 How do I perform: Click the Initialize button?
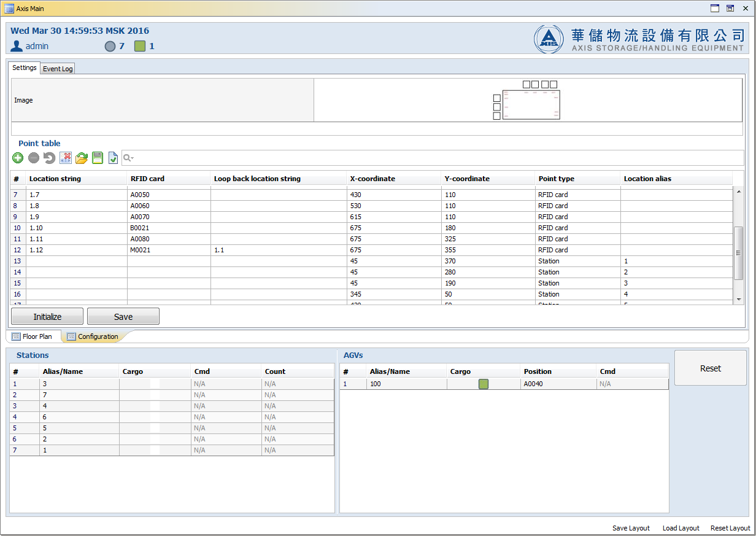(47, 316)
